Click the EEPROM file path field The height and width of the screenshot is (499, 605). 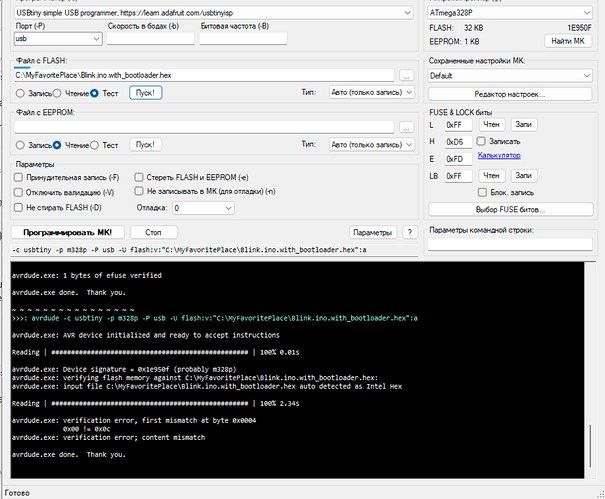coord(204,127)
